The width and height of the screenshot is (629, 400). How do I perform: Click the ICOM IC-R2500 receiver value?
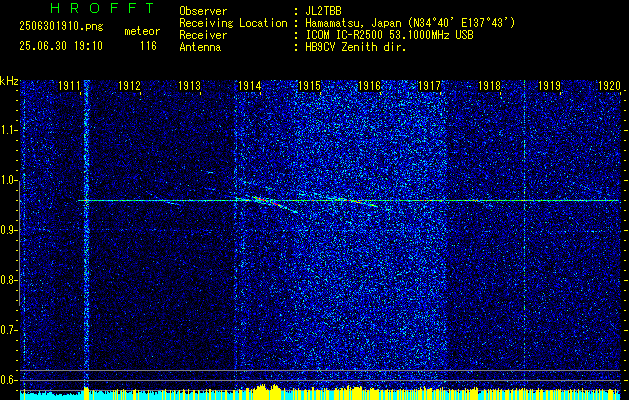click(x=389, y=35)
